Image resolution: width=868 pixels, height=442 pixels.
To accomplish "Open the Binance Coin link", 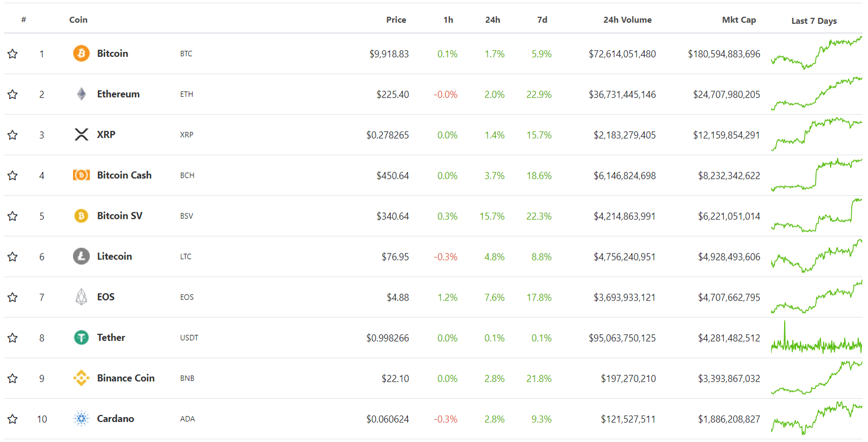I will 126,378.
